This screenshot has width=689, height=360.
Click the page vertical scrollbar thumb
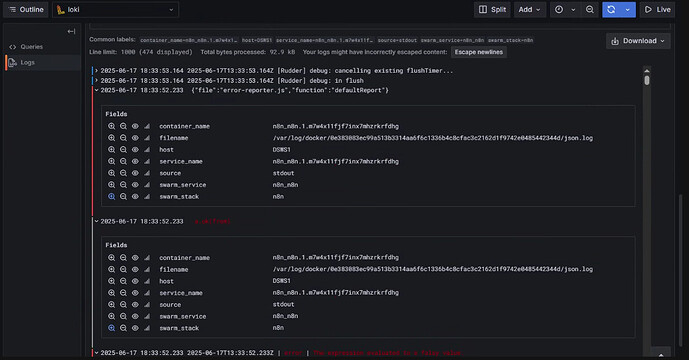[681, 269]
